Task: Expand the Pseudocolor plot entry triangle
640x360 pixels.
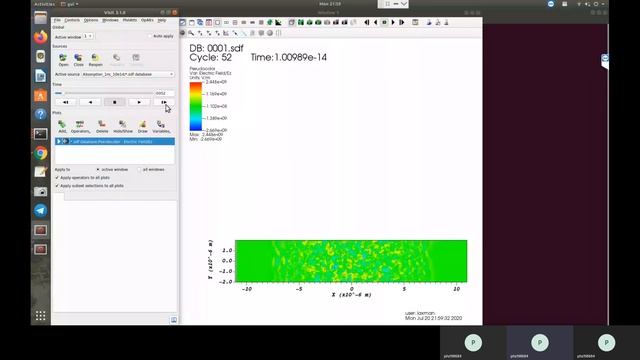Action: (59, 142)
